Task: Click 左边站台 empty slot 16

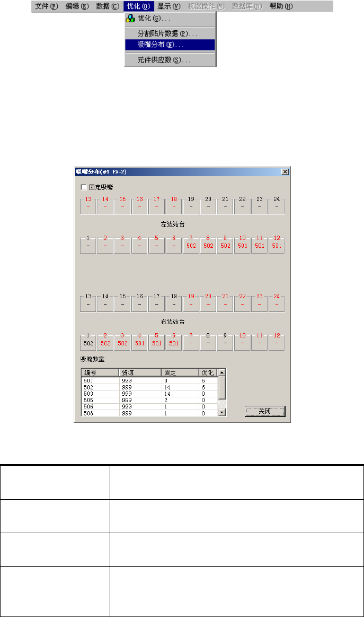Action: click(139, 206)
